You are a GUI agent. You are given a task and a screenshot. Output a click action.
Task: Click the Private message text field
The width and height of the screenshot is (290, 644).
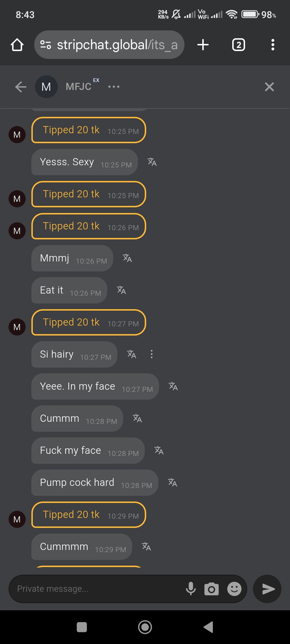pos(98,589)
